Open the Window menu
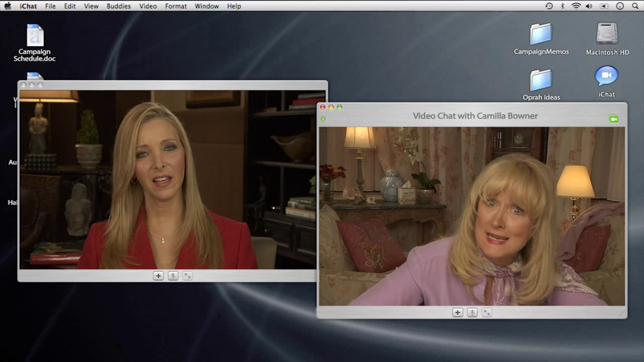The height and width of the screenshot is (362, 644). pos(207,6)
